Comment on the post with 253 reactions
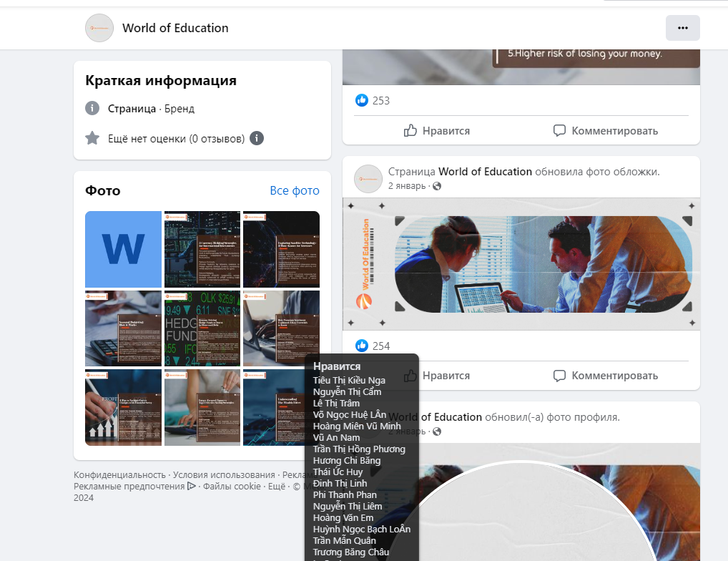The image size is (728, 561). (606, 130)
